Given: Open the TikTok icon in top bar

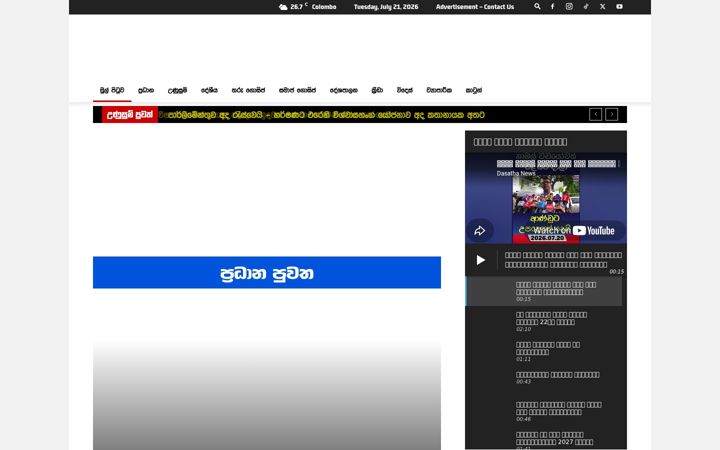Looking at the screenshot, I should [x=586, y=6].
